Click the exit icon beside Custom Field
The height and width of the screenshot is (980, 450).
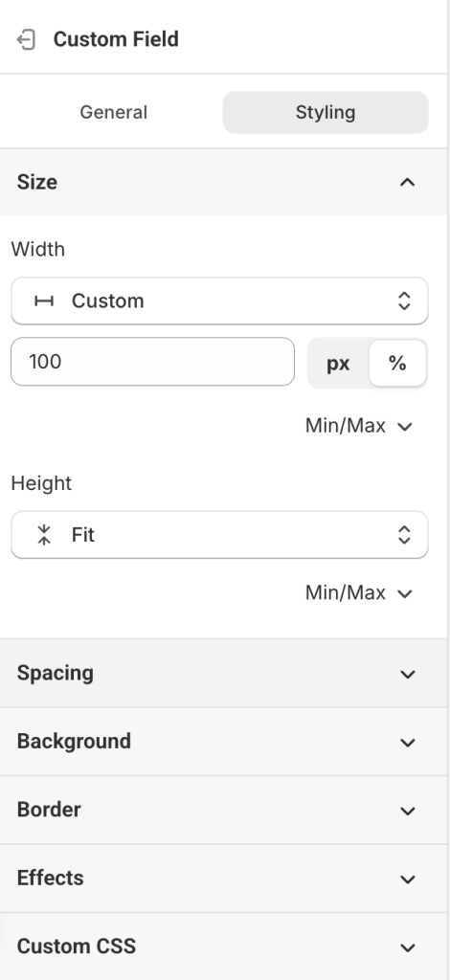(26, 39)
